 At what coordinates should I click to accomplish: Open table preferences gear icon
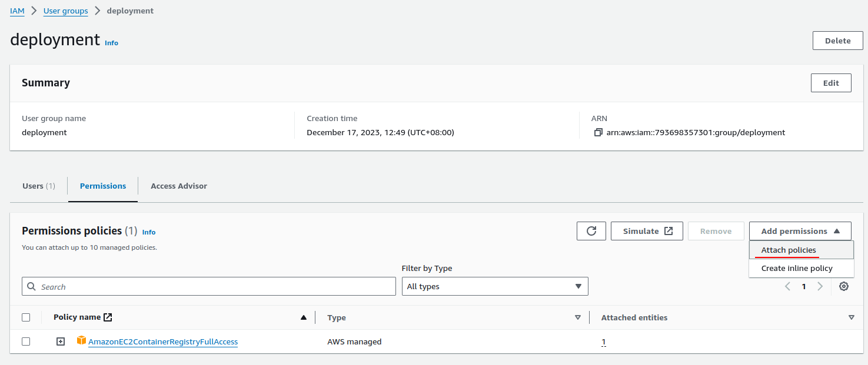coord(844,286)
